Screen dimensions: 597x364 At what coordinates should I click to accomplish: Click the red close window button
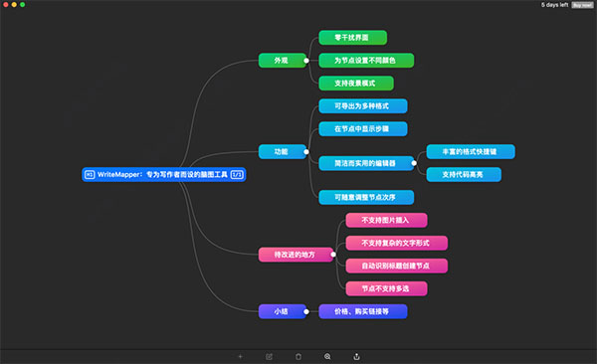(5, 5)
